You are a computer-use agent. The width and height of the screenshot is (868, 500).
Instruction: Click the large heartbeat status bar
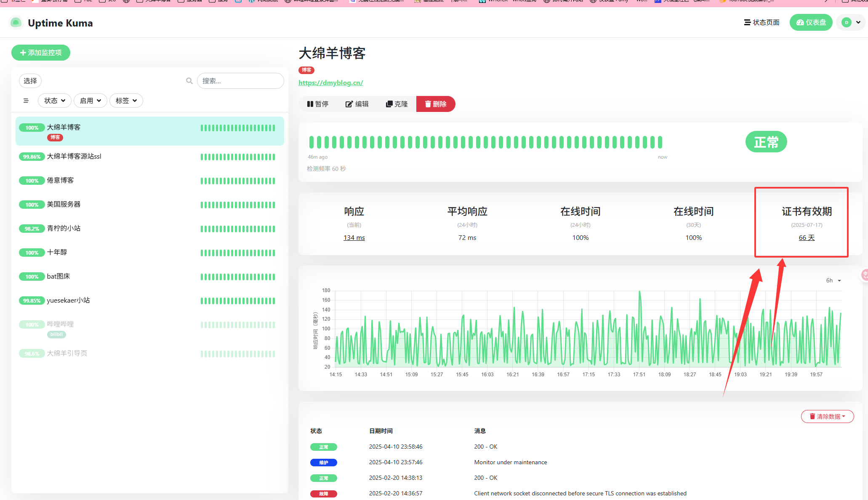(485, 142)
